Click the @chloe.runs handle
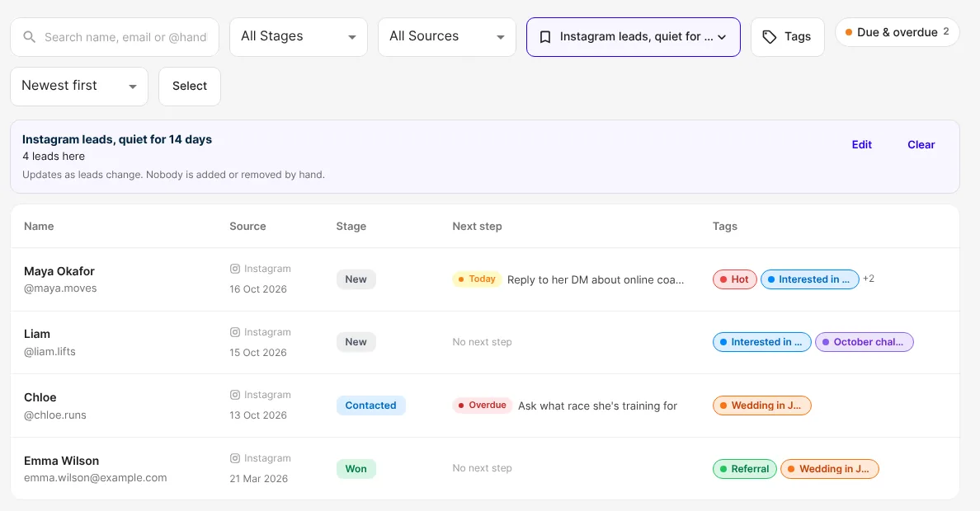Image resolution: width=980 pixels, height=511 pixels. pos(55,415)
